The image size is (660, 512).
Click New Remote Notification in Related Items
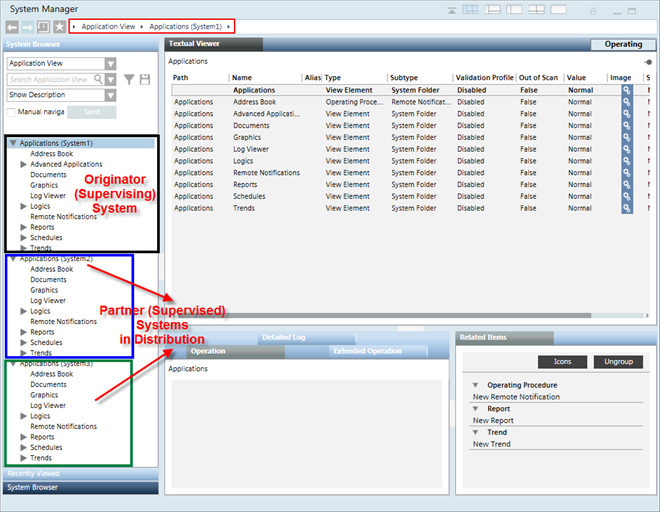click(516, 397)
